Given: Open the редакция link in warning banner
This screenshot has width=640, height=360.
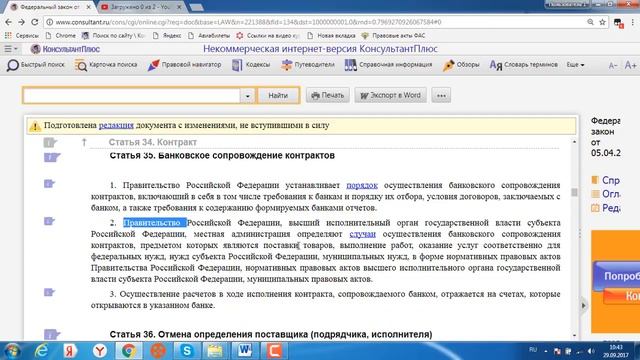Looking at the screenshot, I should pos(116,125).
